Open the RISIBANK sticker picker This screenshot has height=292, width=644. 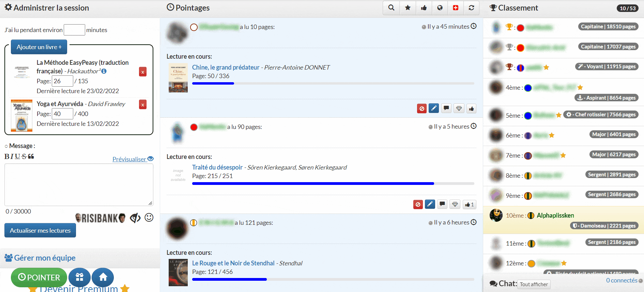[x=100, y=218]
